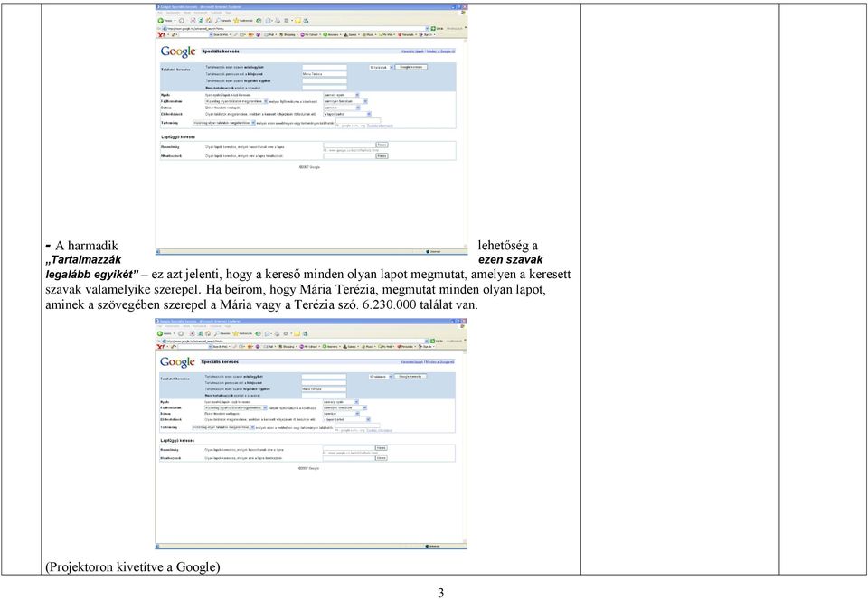Click the Google search button in the upper screenshot
868x599 pixels.
point(410,67)
